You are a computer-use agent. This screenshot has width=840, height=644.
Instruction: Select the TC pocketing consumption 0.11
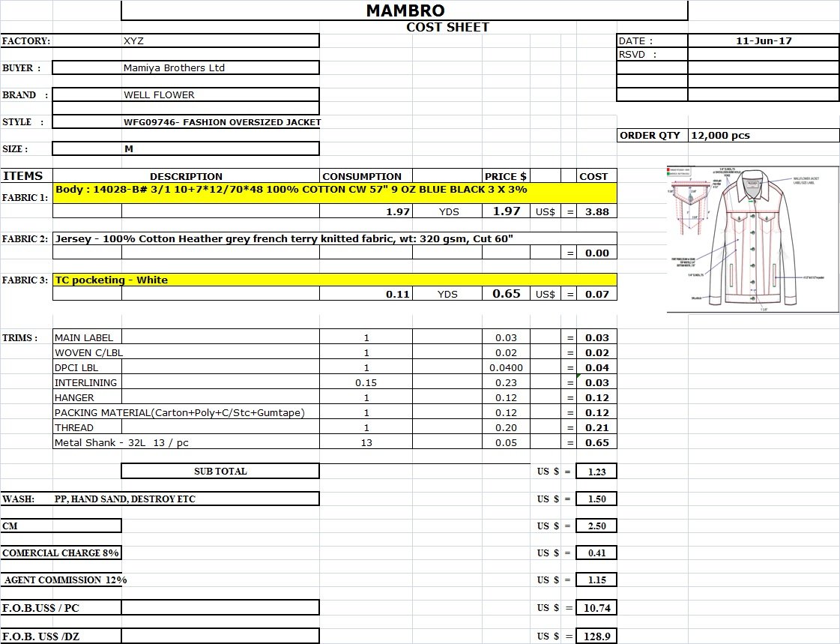366,294
